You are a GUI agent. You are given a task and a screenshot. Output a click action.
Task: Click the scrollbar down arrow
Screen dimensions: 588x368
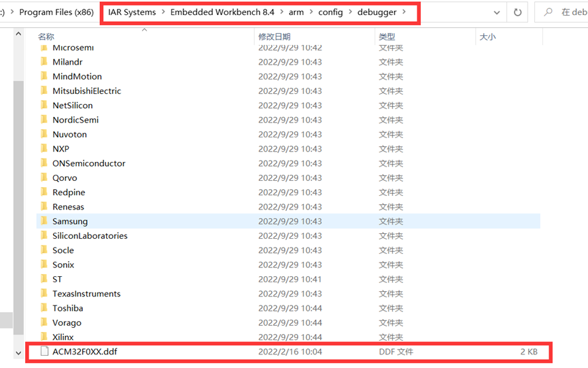coord(18,353)
